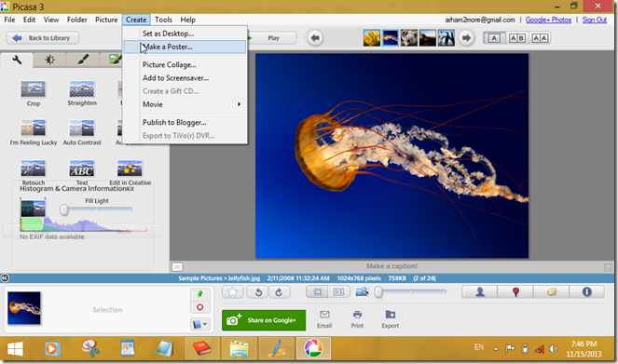
Task: Go to next photo arrow
Action: click(x=466, y=38)
